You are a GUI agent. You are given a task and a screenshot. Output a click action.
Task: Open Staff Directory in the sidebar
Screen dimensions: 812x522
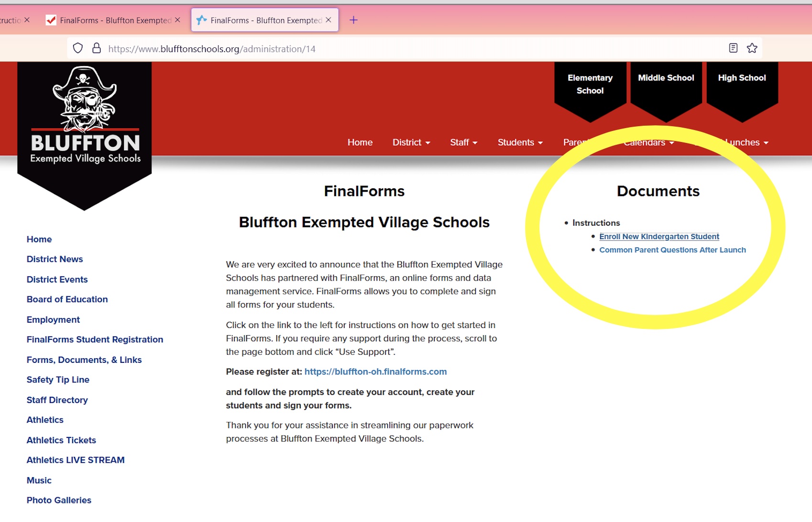coord(57,400)
